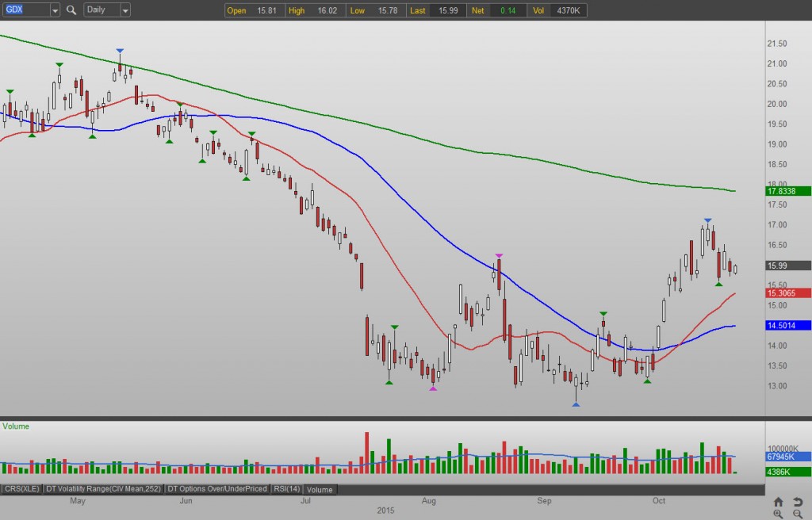
Task: Select the Volume indicator tab
Action: (320, 489)
